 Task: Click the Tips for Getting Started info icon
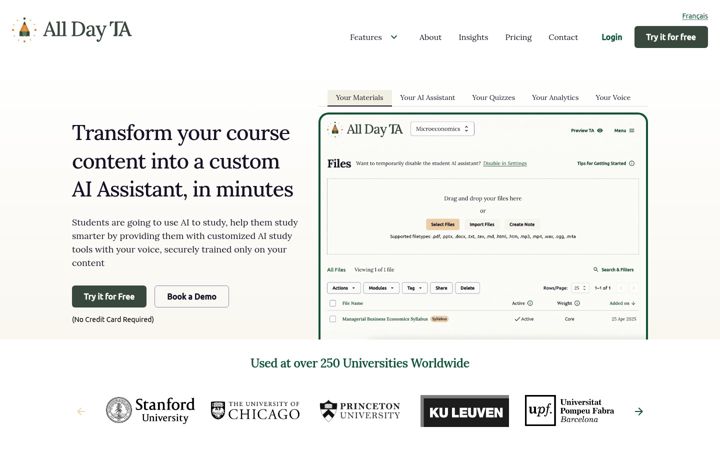(x=632, y=163)
